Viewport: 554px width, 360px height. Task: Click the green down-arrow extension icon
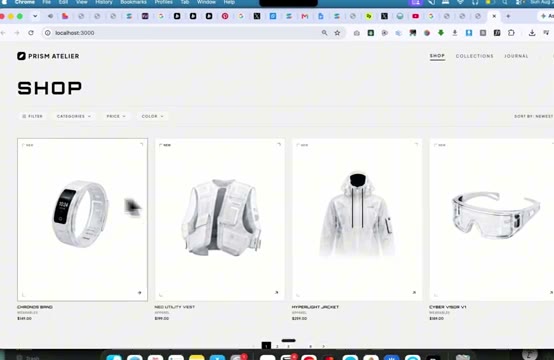pos(441,33)
